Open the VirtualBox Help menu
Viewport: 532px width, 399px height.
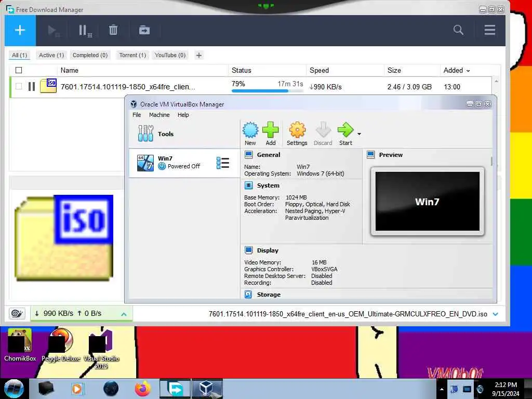click(183, 115)
